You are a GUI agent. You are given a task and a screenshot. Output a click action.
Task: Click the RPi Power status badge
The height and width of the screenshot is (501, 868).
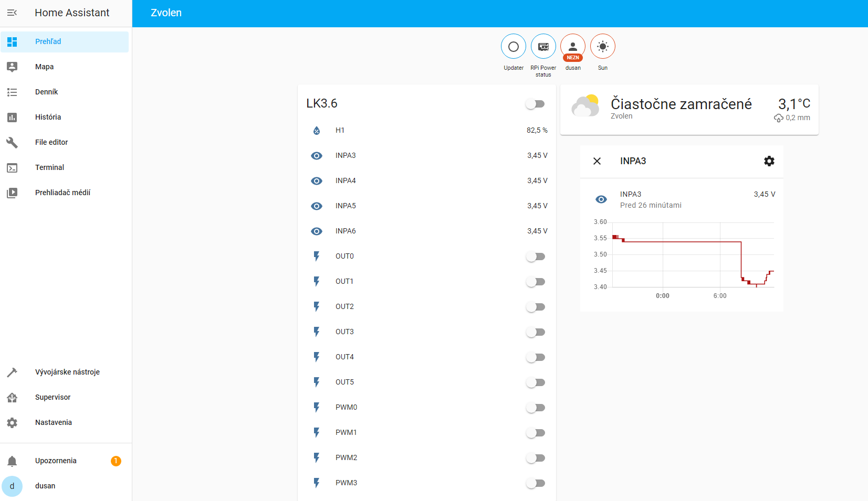(543, 47)
